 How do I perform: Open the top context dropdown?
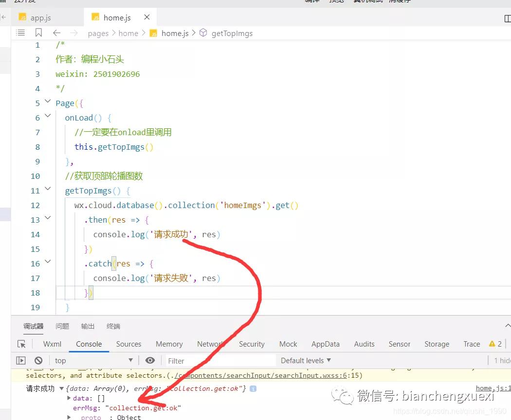(93, 361)
